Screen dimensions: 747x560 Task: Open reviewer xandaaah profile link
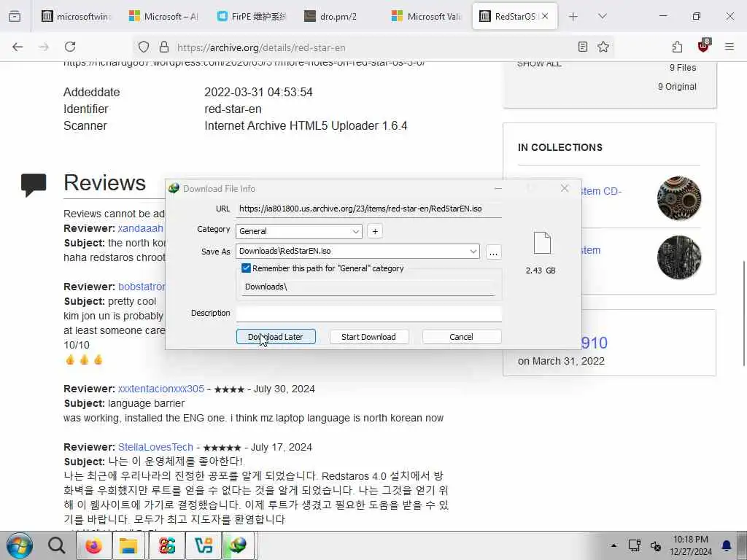(141, 228)
